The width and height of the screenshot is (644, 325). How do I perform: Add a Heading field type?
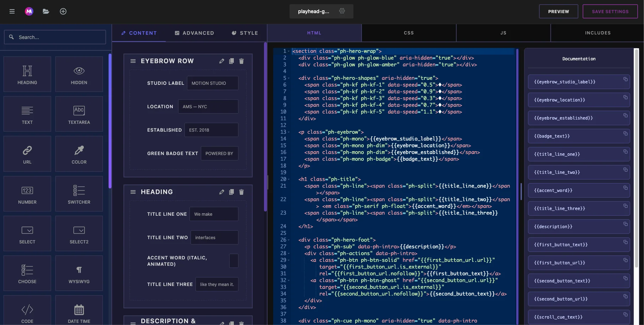(27, 74)
